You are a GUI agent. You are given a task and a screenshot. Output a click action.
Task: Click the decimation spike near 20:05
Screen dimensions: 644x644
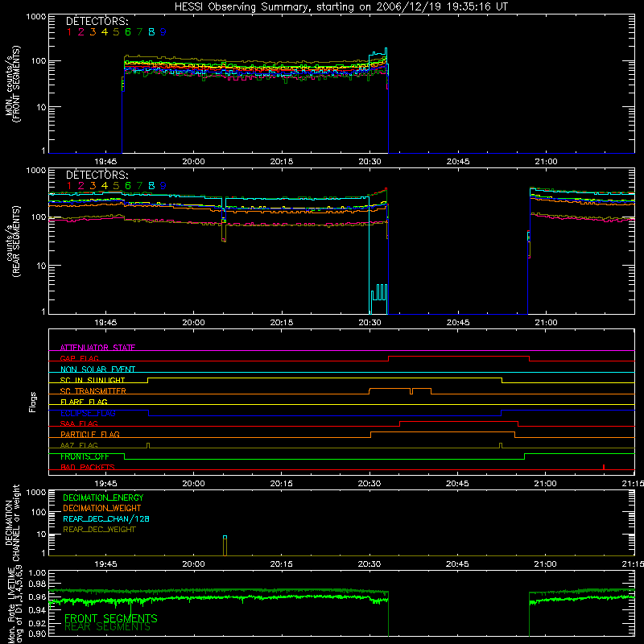point(225,546)
